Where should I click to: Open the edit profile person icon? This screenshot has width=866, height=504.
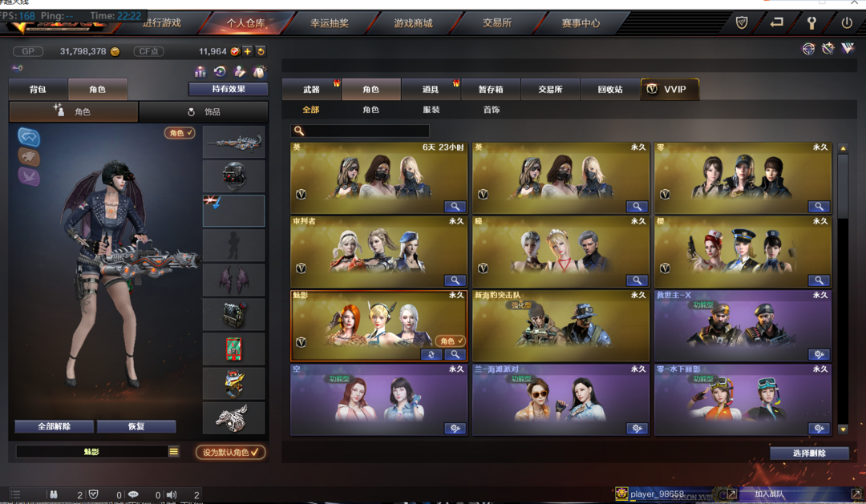(x=240, y=72)
